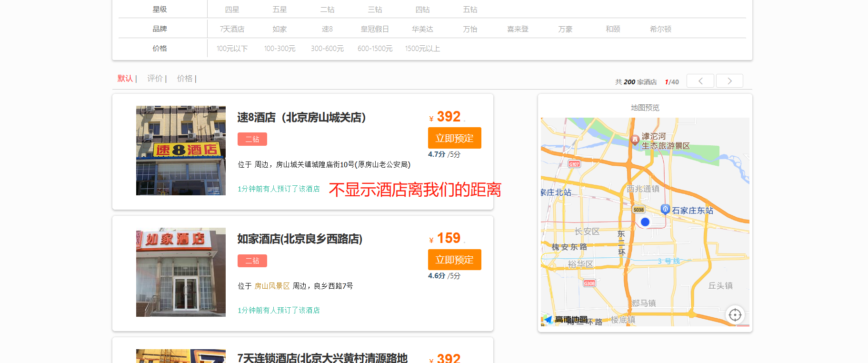Sort hotels by 默认 order
Screen dimensions: 868x363
pyautogui.click(x=125, y=79)
